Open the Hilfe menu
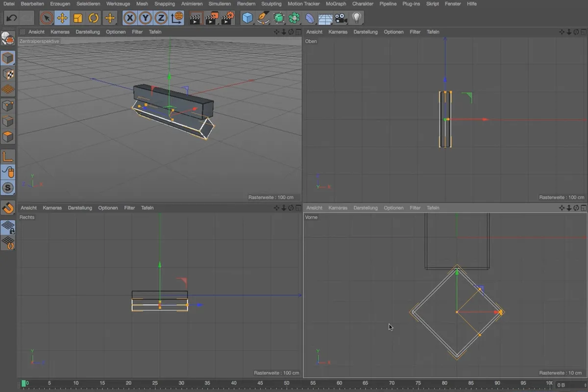Viewport: 588px width, 392px height. (x=472, y=3)
